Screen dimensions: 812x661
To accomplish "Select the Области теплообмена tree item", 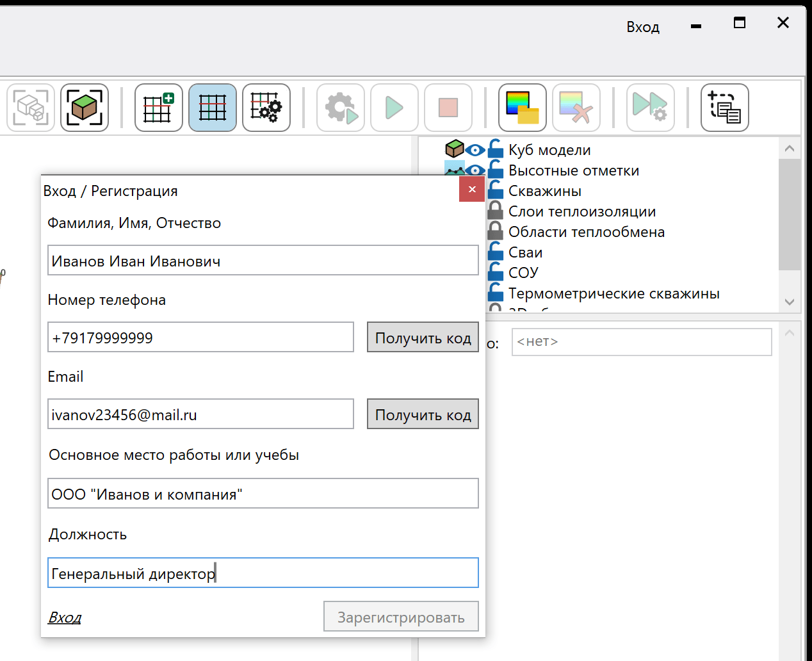I will tap(587, 232).
